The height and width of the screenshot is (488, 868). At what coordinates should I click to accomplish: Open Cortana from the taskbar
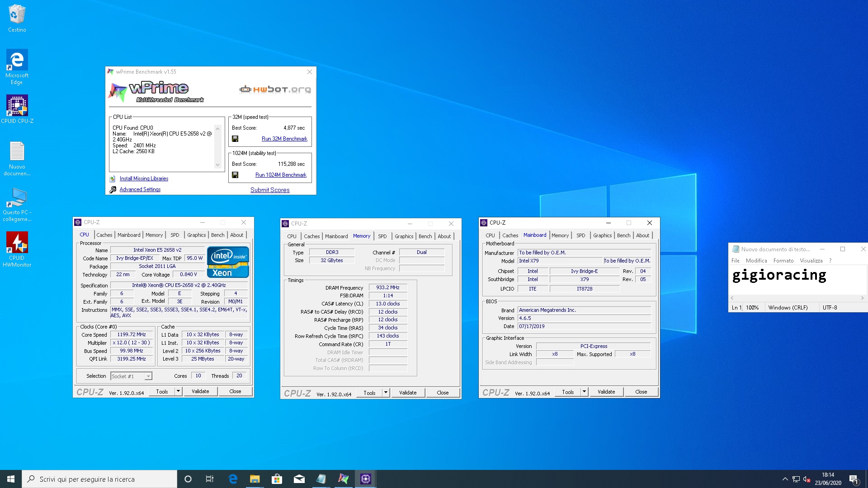(x=188, y=479)
